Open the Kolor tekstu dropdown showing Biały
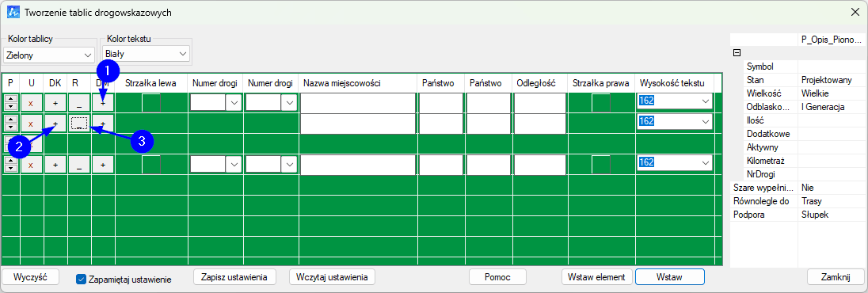 [x=147, y=54]
